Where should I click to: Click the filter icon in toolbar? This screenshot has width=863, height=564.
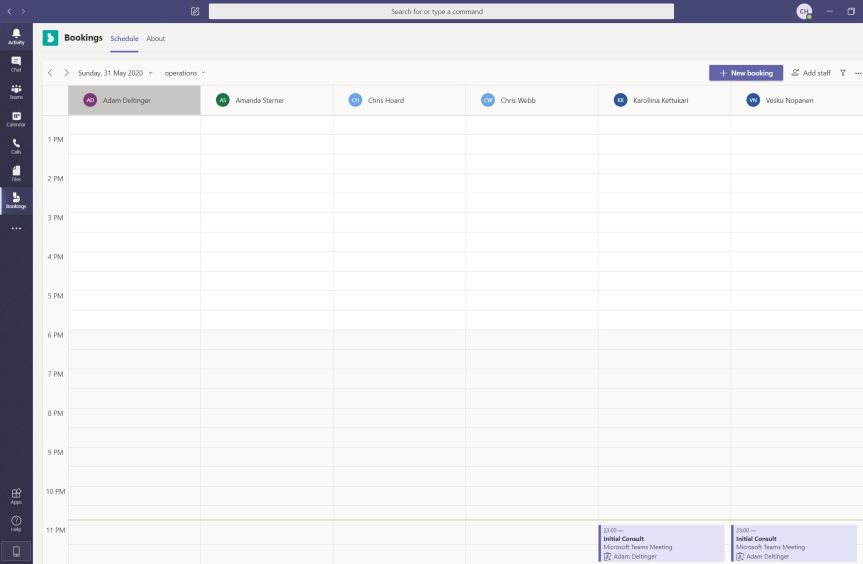point(843,73)
